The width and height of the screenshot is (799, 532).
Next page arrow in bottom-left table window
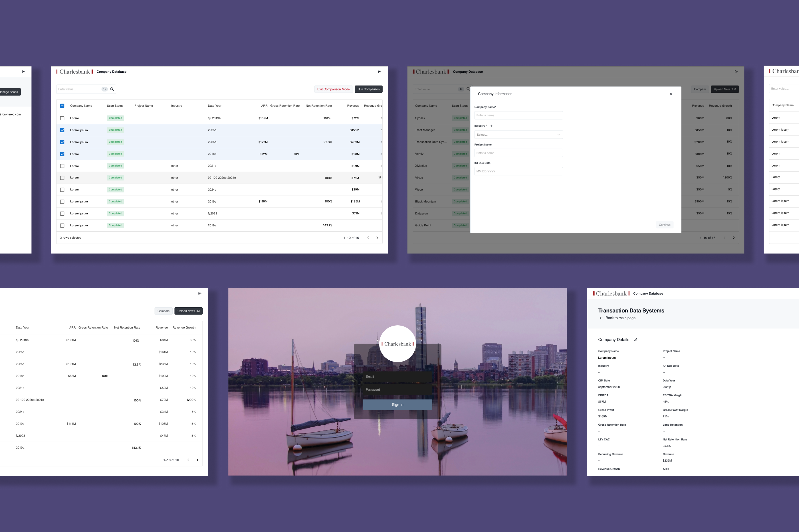(197, 460)
